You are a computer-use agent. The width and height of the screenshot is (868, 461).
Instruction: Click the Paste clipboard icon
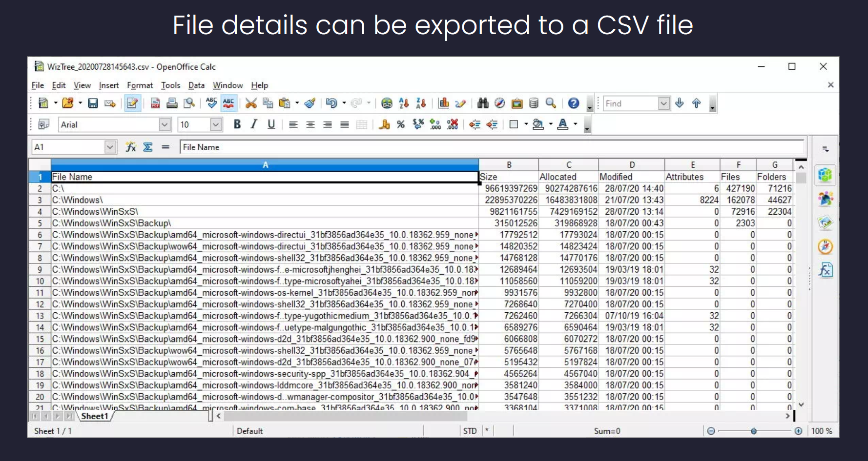click(284, 103)
